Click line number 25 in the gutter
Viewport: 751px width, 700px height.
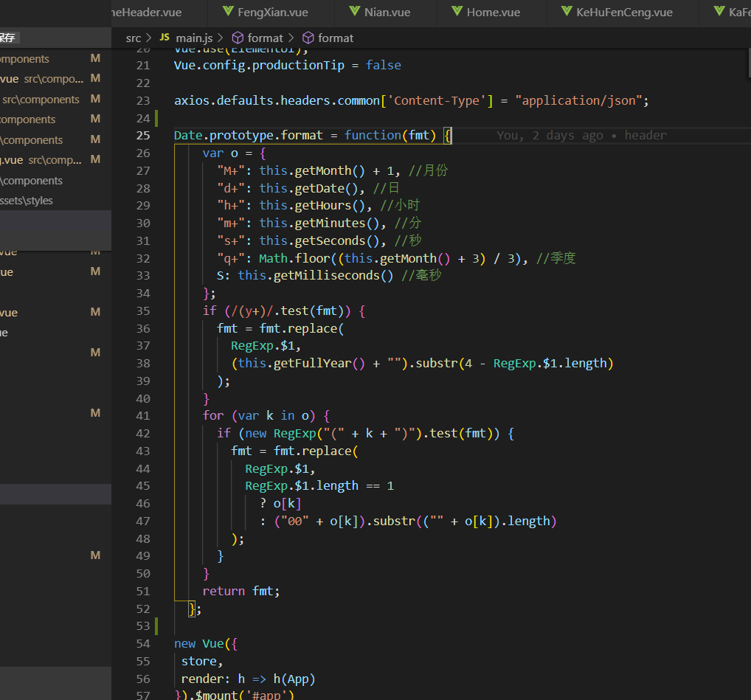143,136
